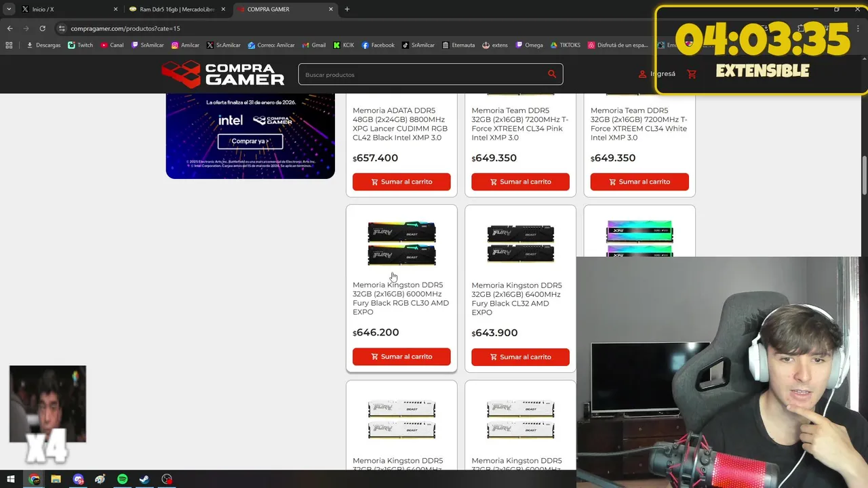868x488 pixels.
Task: Add Team XTREEM White memory to cart
Action: (639, 182)
